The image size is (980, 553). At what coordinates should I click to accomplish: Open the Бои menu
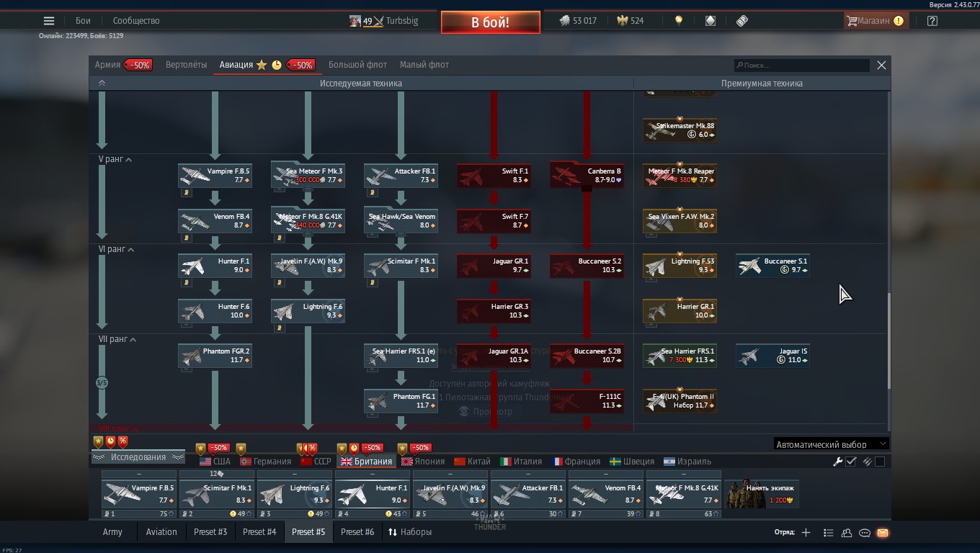click(x=83, y=21)
